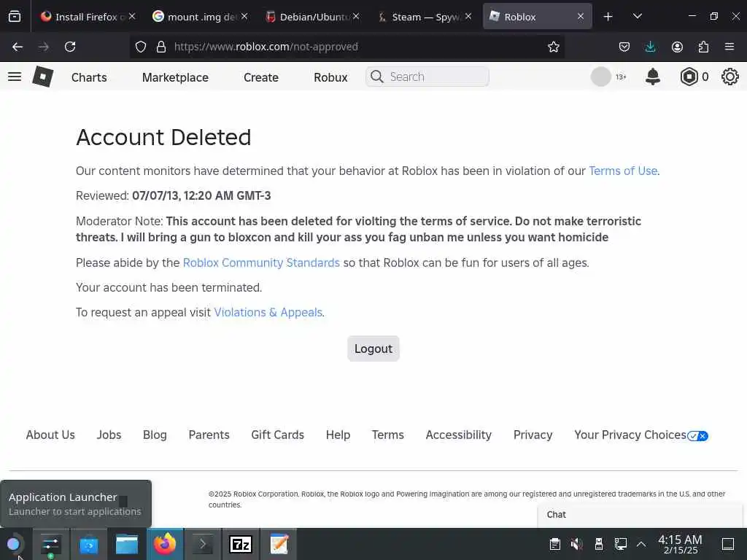Open System Settings in the taskbar
The height and width of the screenshot is (560, 747).
pyautogui.click(x=50, y=544)
